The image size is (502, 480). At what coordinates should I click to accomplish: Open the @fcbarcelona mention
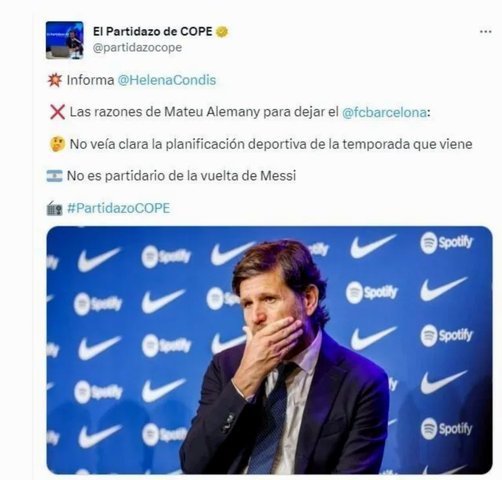tap(384, 112)
